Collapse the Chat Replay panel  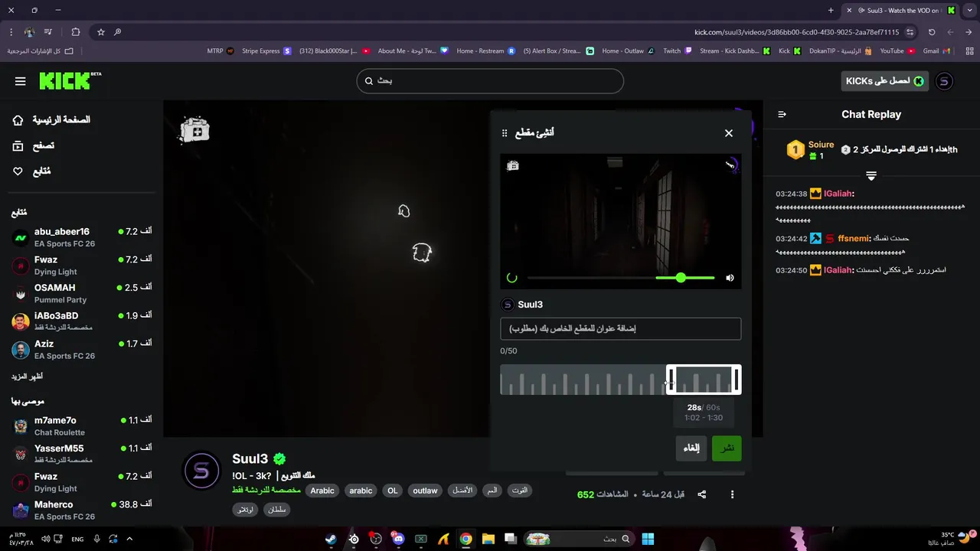click(782, 115)
